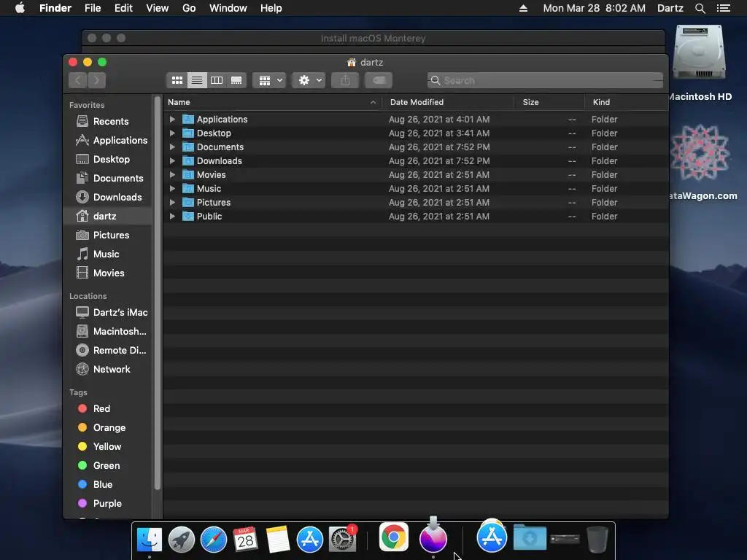Open the File menu
Image resolution: width=747 pixels, height=560 pixels.
(x=93, y=8)
